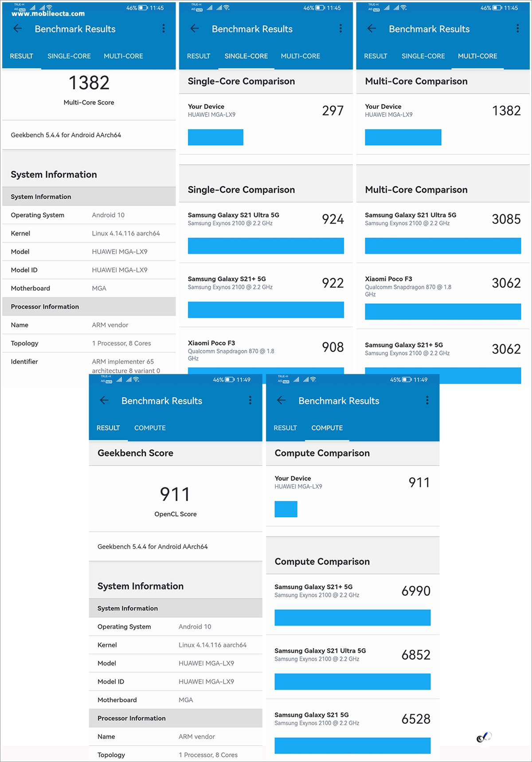Tap 'Linux 4.14.116 aarch64' on the 1382 Multi-Core screen
The width and height of the screenshot is (532, 762).
(x=126, y=233)
